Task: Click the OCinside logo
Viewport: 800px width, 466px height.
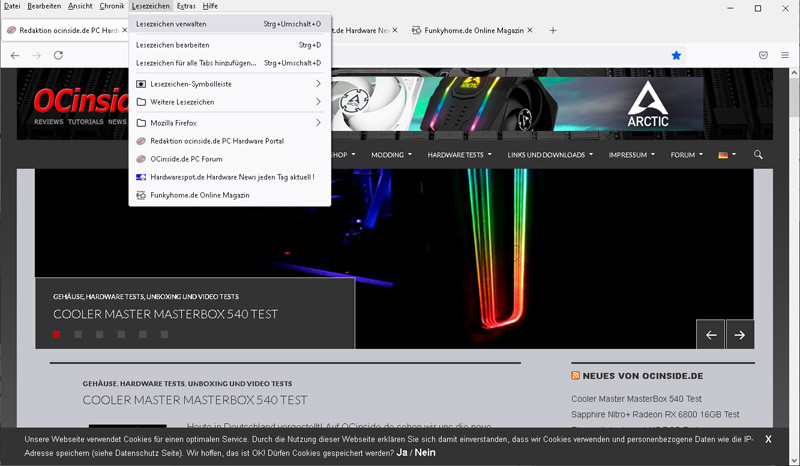Action: tap(81, 101)
